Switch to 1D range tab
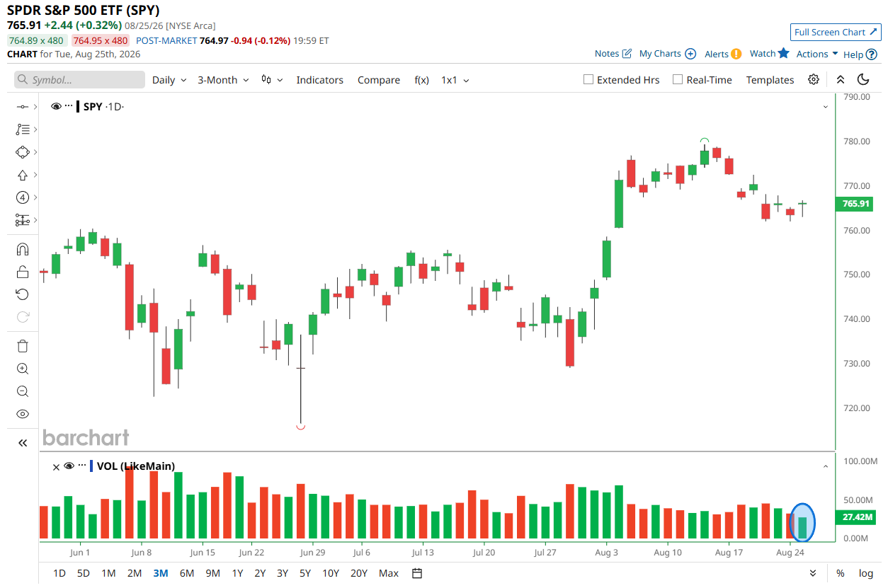 coord(60,573)
